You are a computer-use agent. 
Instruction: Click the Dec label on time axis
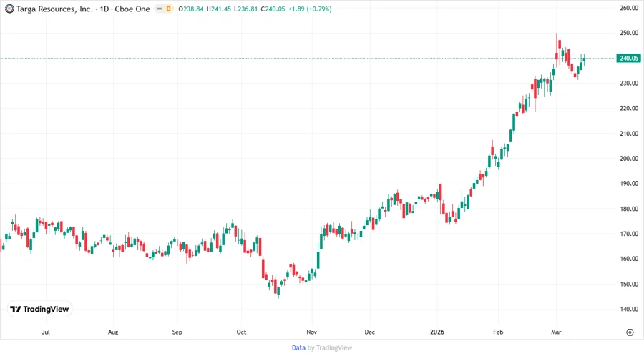pyautogui.click(x=370, y=332)
